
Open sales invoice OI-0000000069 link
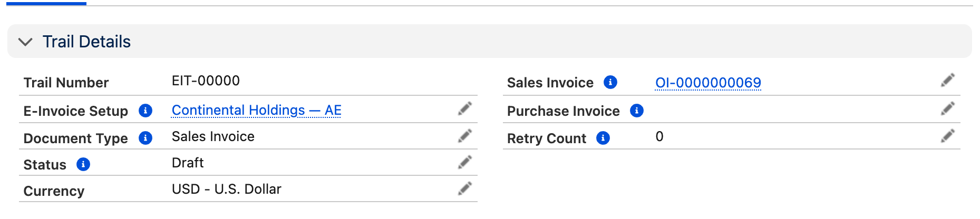[x=708, y=83]
